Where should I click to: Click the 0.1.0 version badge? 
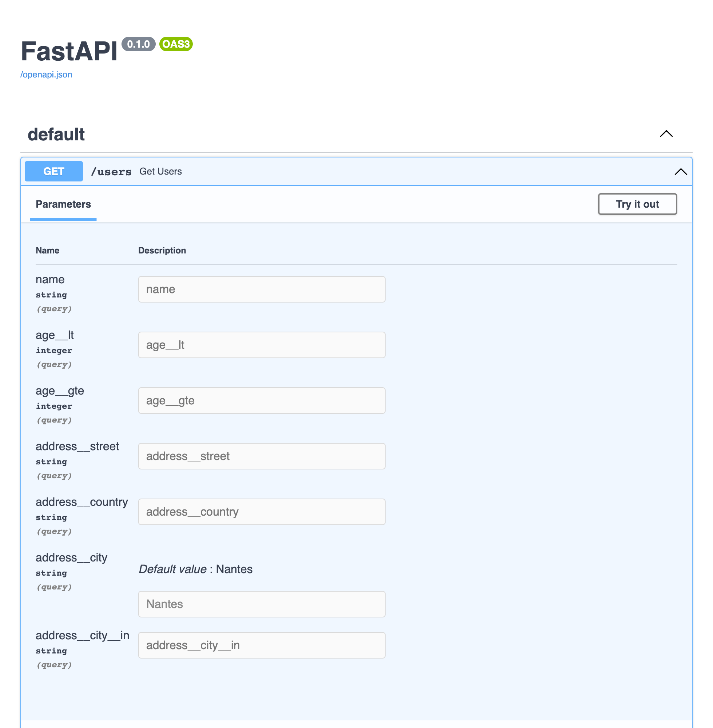click(x=139, y=44)
